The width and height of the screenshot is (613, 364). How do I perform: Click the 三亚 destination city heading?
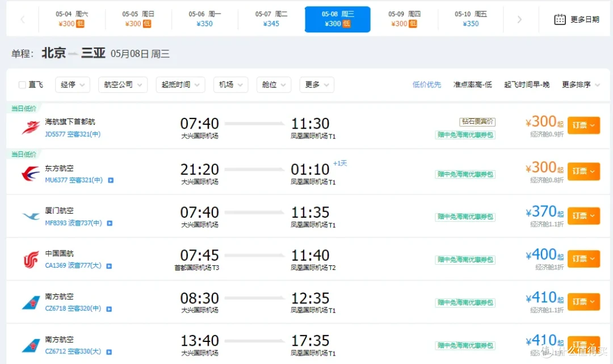(94, 53)
